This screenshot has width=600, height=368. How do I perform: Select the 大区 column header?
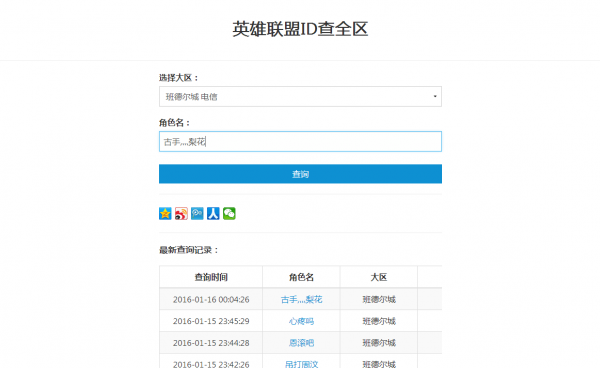[379, 277]
